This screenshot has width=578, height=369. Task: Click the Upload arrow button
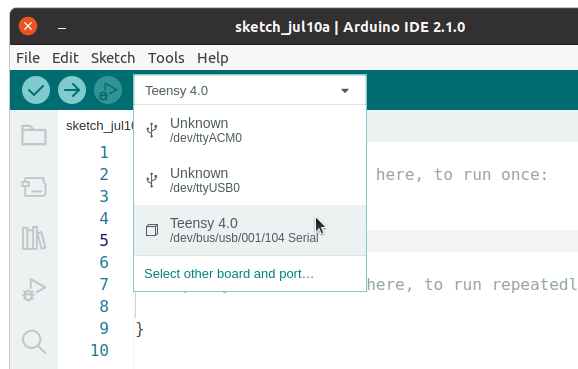(x=72, y=90)
